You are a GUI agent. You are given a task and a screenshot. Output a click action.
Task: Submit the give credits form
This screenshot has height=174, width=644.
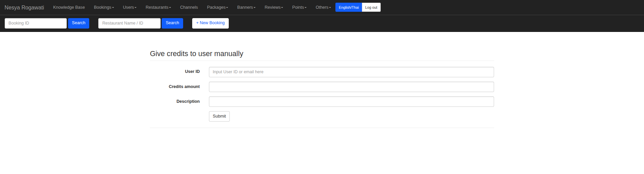tap(219, 116)
